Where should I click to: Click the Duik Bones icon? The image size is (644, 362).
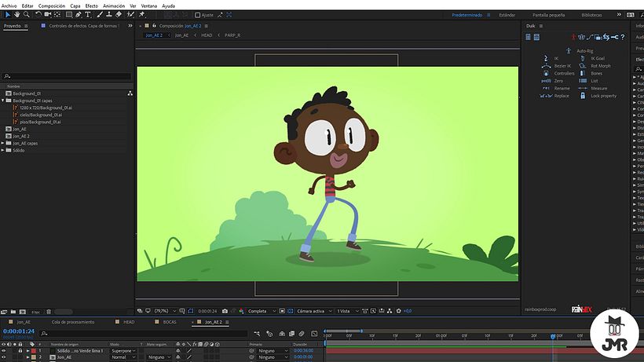tap(583, 73)
